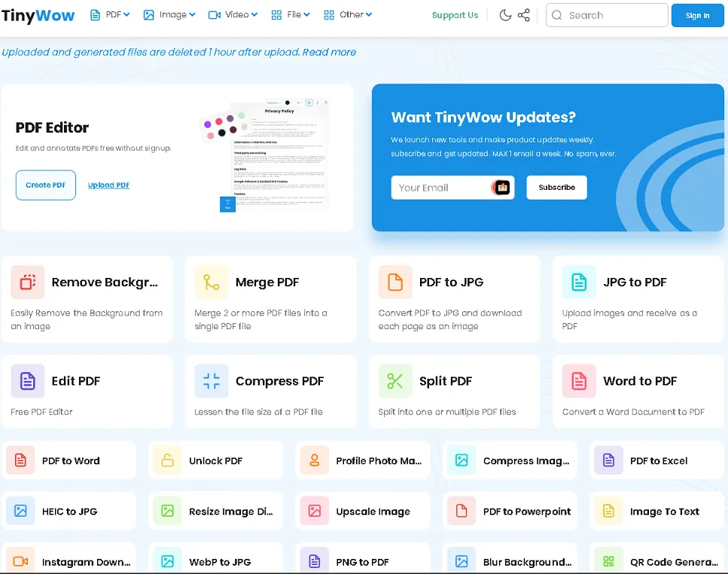Select the Compress PDF icon
Image resolution: width=728 pixels, height=574 pixels.
(x=212, y=381)
